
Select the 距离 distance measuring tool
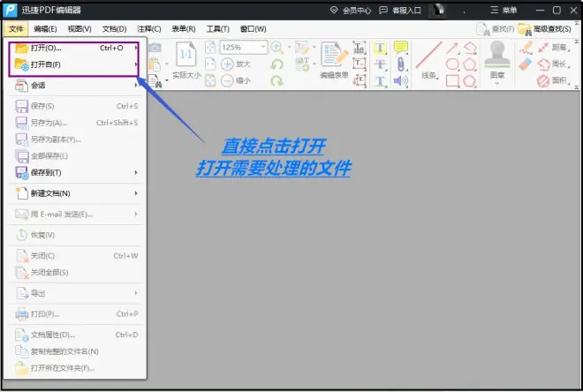551,48
